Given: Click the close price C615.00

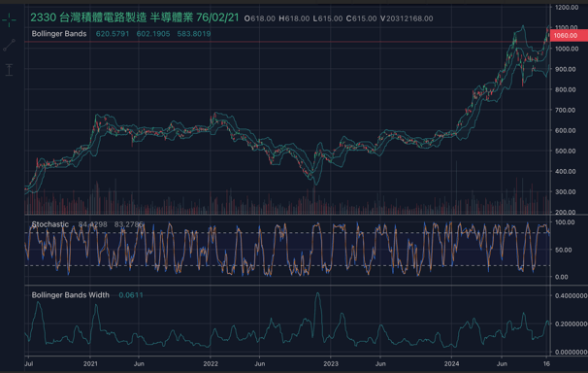Looking at the screenshot, I should (362, 18).
